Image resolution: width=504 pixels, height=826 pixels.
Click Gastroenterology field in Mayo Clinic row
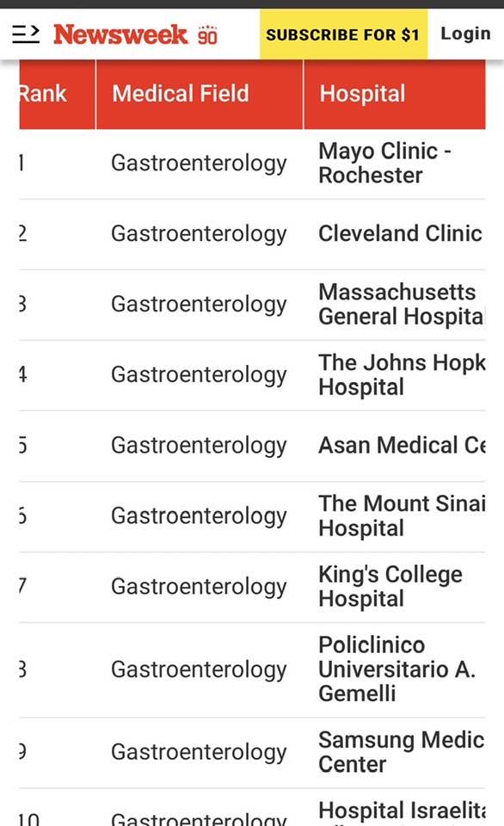199,163
